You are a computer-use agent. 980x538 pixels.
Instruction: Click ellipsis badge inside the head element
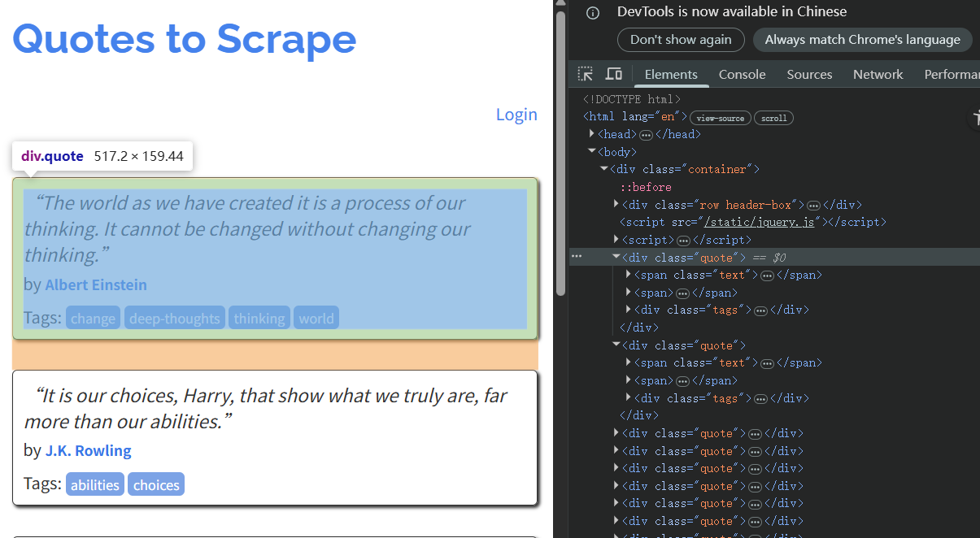[646, 135]
